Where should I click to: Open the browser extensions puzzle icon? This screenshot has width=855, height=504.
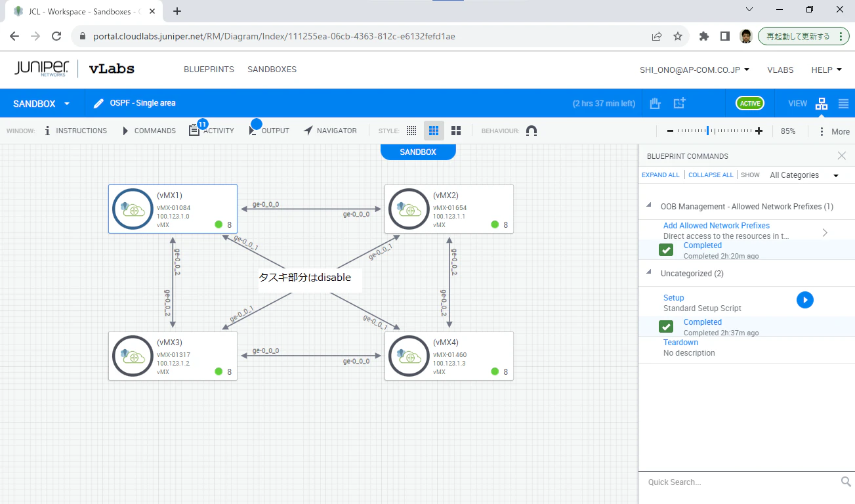click(x=704, y=36)
